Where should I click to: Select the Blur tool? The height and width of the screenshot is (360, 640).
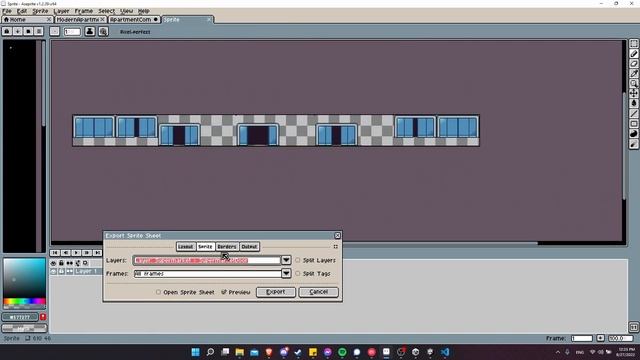point(633,144)
